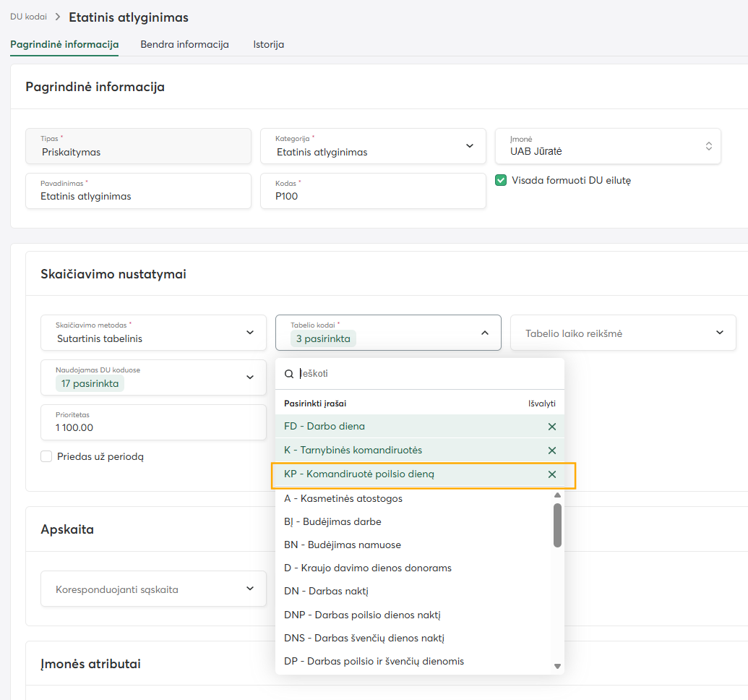Screen dimensions: 748x700
Task: Enable the Priedas už periodą checkbox
Action: tap(46, 456)
